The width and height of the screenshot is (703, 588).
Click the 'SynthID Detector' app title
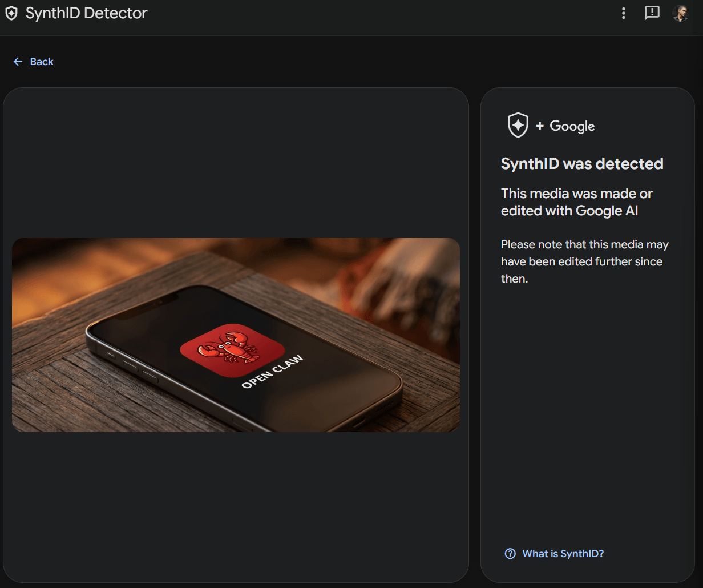click(87, 13)
